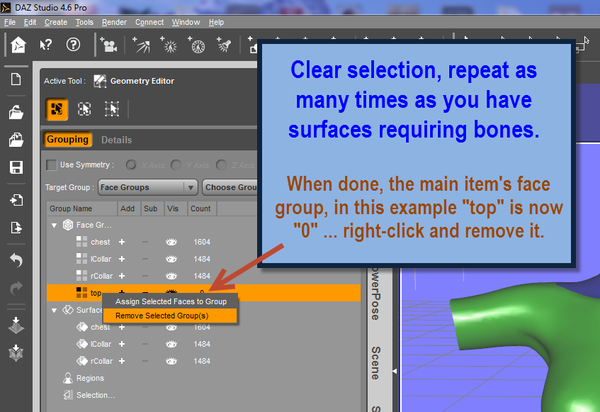Undo the last action via sidebar arrow
Image resolution: width=600 pixels, height=412 pixels.
point(16,261)
